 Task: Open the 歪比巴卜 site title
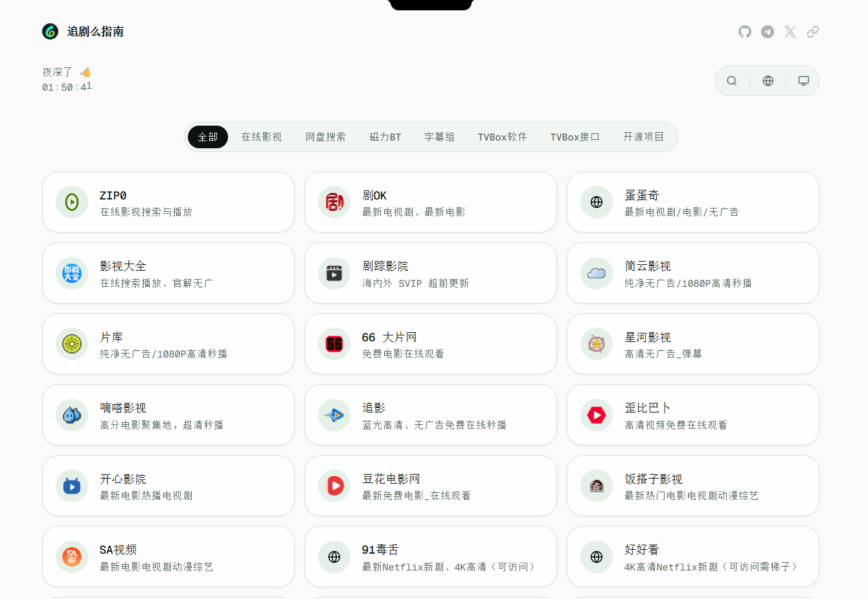[x=648, y=408]
